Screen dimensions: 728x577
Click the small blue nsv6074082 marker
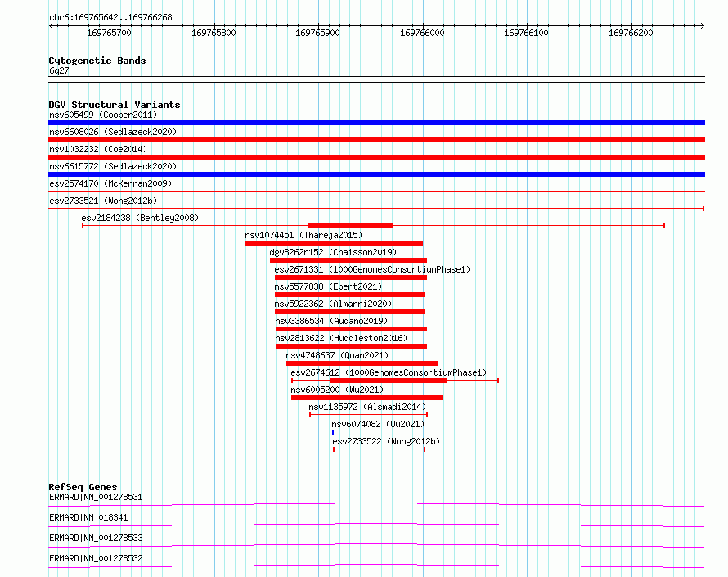(x=333, y=432)
